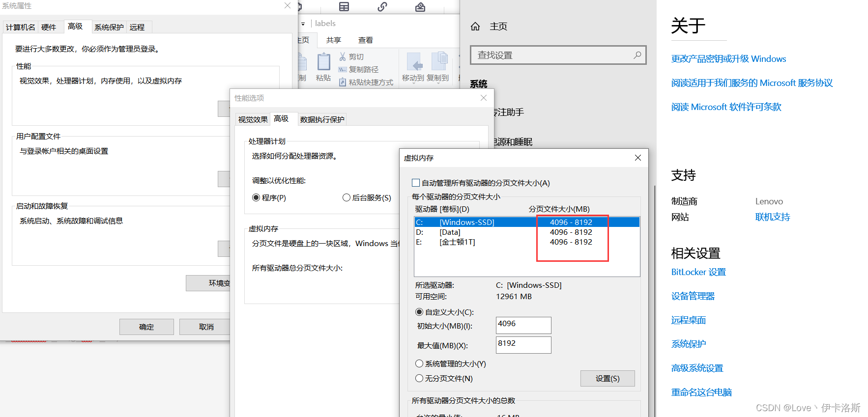Select 无分页文件(N) radio button

[419, 378]
